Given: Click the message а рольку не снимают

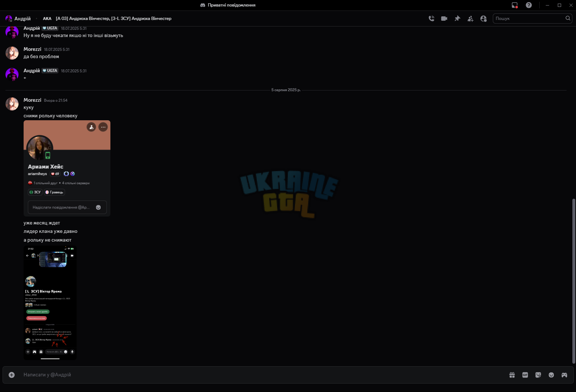Looking at the screenshot, I should [48, 240].
